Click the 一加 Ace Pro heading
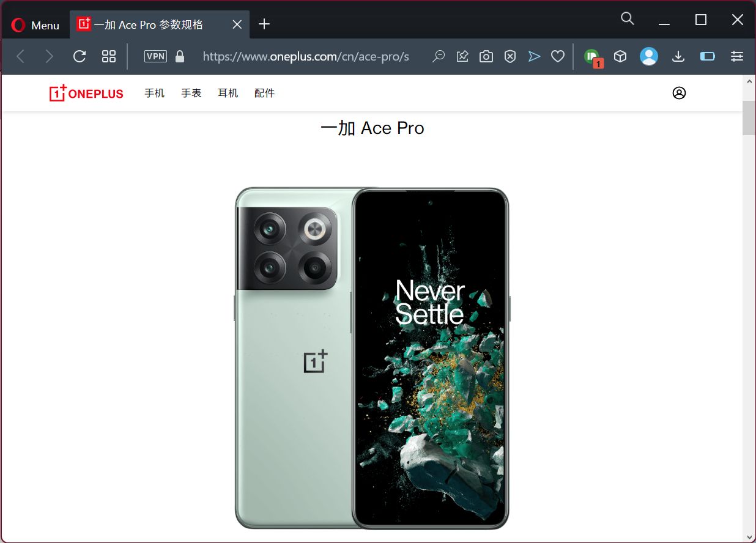756x543 pixels. click(x=372, y=128)
